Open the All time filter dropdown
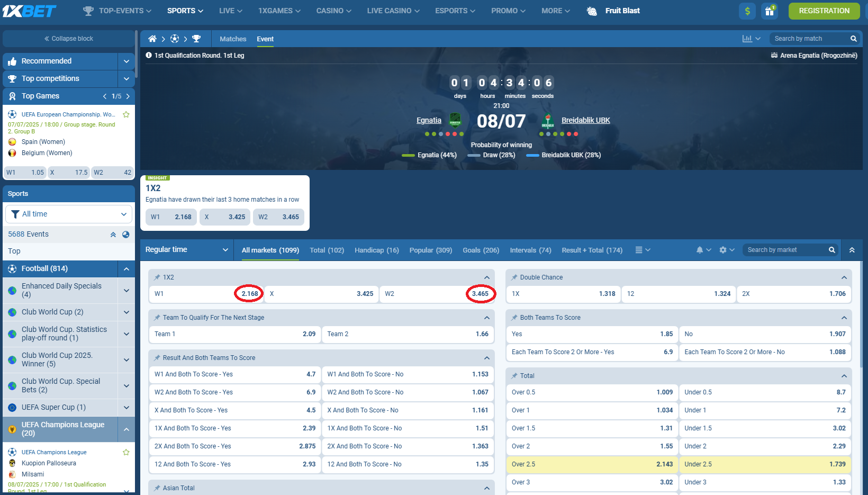The width and height of the screenshot is (868, 495). (69, 214)
